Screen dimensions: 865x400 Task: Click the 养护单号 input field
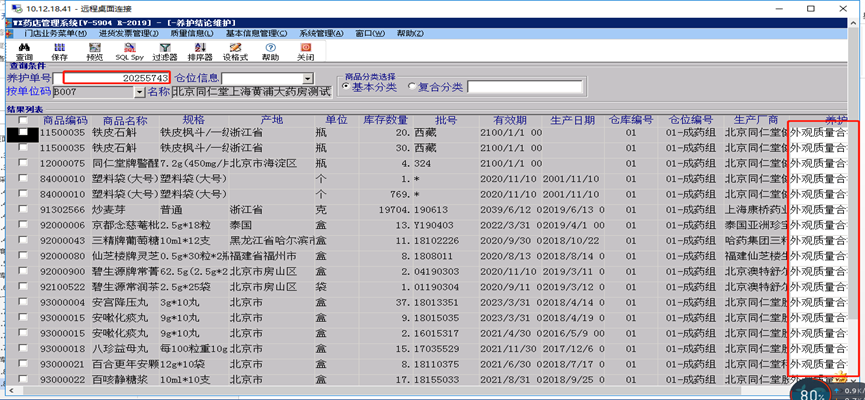(x=118, y=78)
